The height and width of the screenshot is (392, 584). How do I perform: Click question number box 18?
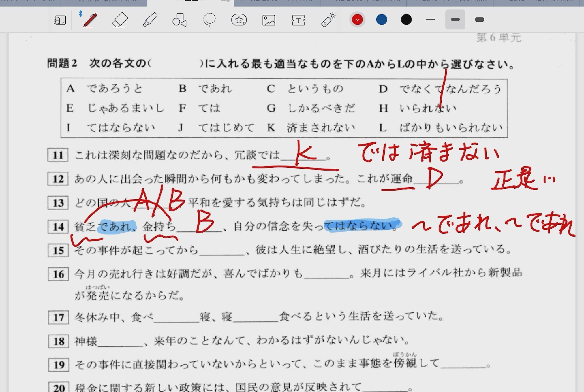pyautogui.click(x=58, y=341)
